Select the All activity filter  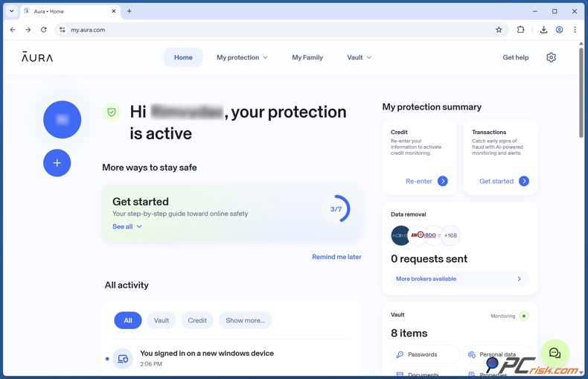[128, 320]
